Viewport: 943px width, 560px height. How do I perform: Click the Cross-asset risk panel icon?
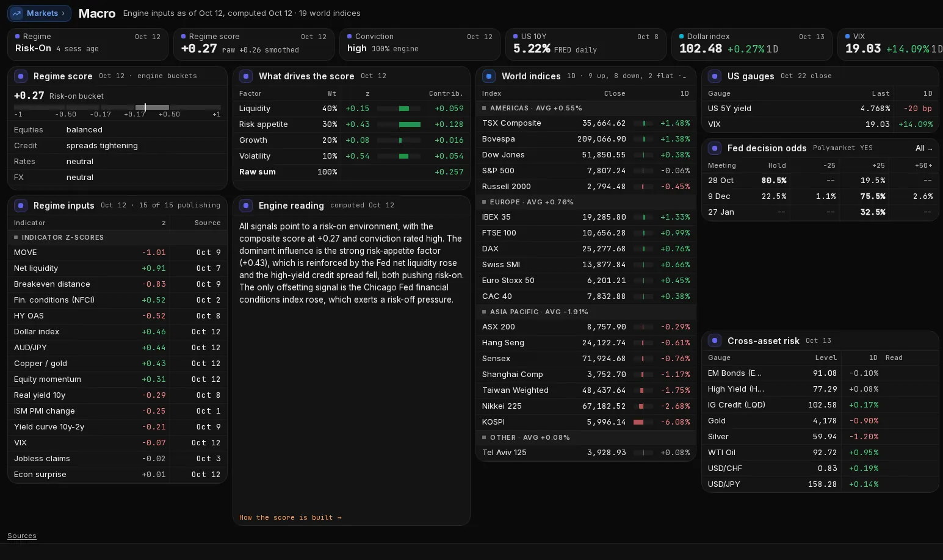pos(715,341)
